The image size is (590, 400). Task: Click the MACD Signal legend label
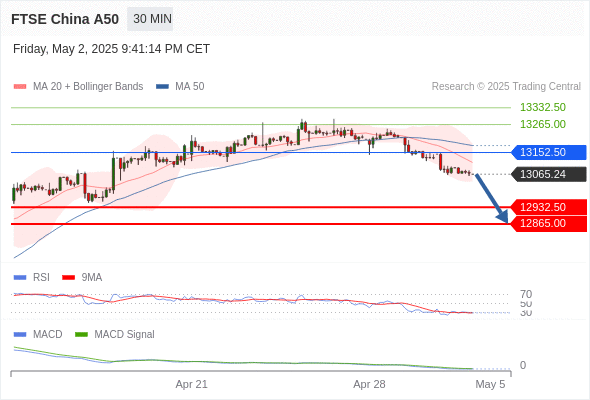(x=124, y=335)
